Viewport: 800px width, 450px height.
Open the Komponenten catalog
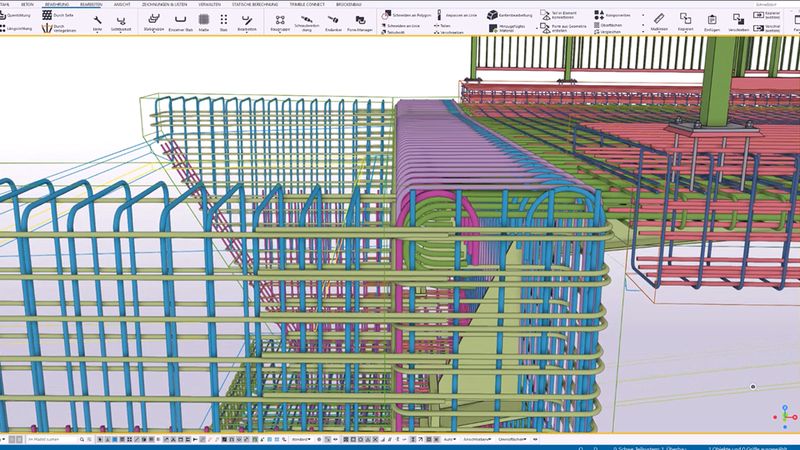pos(613,15)
